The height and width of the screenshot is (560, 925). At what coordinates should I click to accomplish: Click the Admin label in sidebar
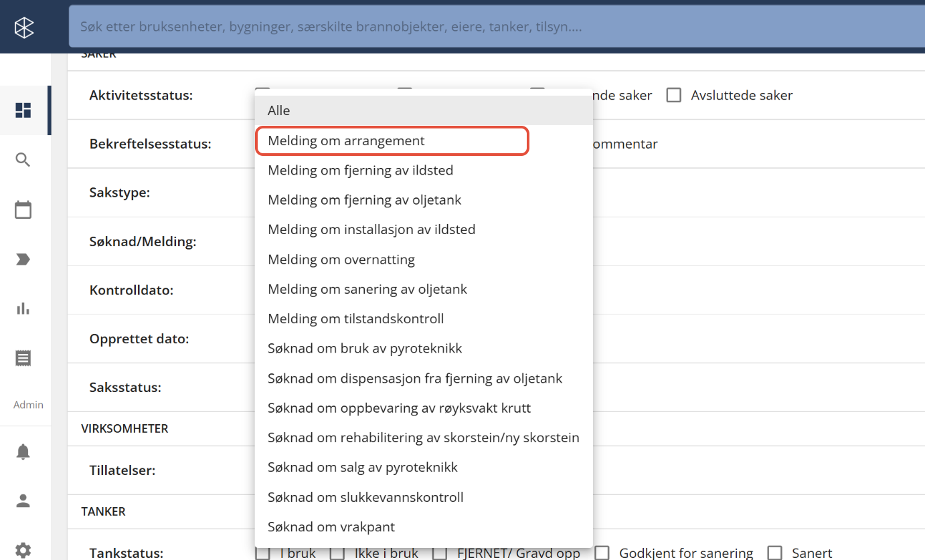coord(28,405)
